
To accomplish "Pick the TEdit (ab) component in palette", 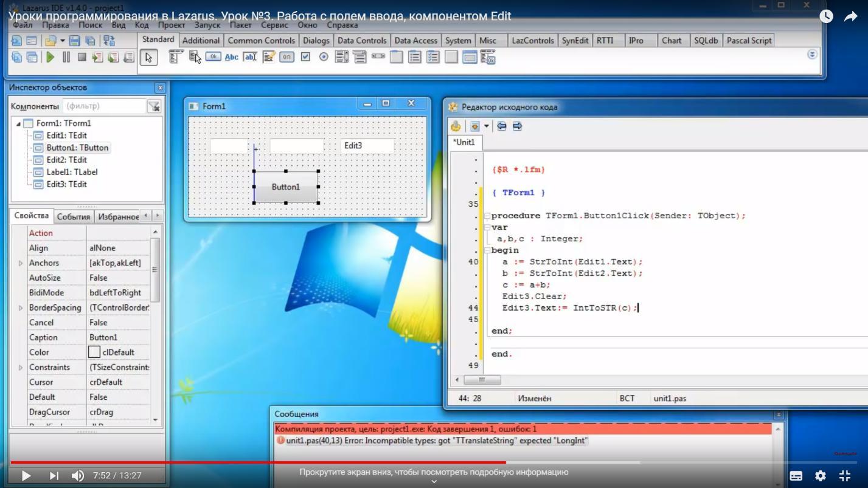I will point(250,57).
